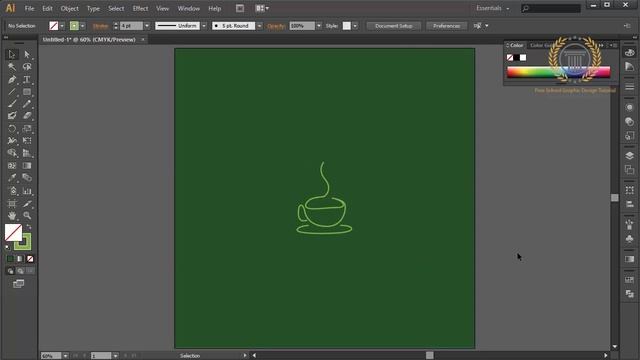Select the Slice tool
The image size is (640, 360).
(x=27, y=203)
